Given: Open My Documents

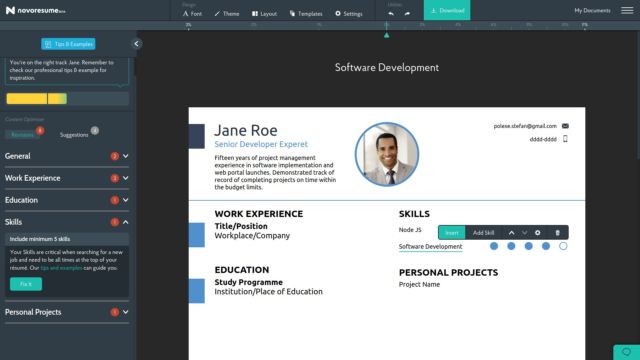Looking at the screenshot, I should point(592,10).
